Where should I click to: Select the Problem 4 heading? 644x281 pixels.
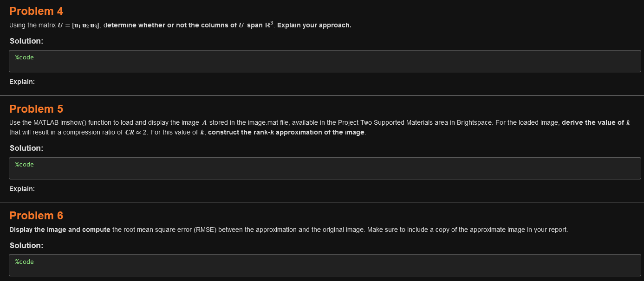[36, 11]
